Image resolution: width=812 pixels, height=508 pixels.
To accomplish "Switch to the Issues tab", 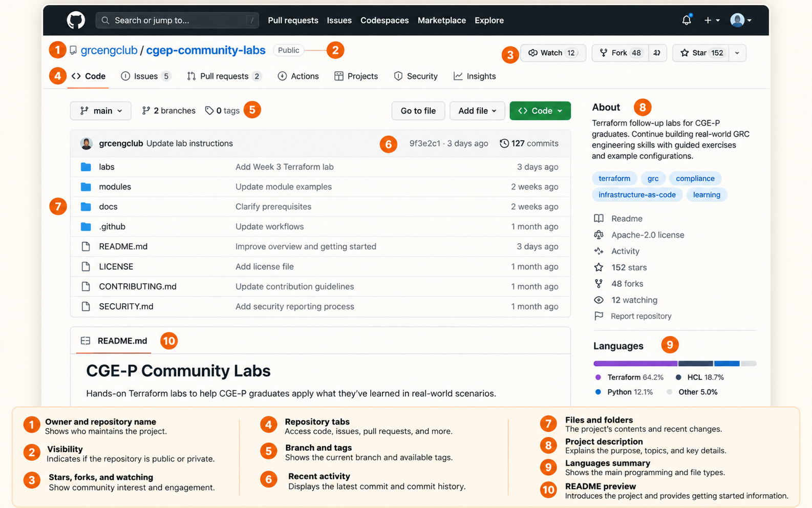I will coord(145,76).
